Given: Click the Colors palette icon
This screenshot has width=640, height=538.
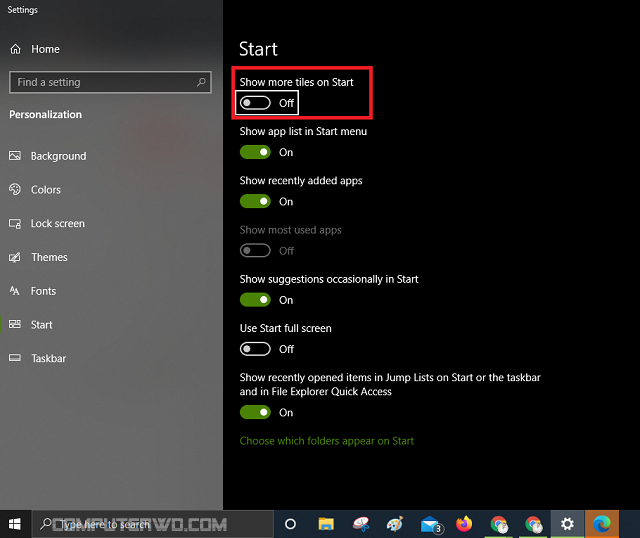Looking at the screenshot, I should click(x=15, y=189).
